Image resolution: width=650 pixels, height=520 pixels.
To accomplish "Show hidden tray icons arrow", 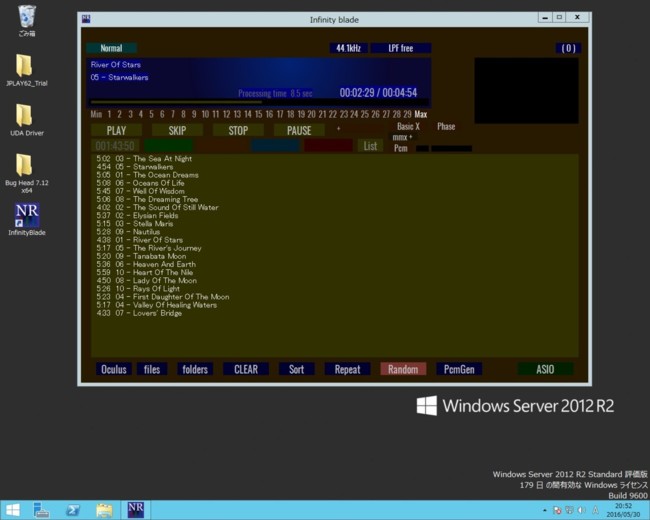I will click(545, 510).
